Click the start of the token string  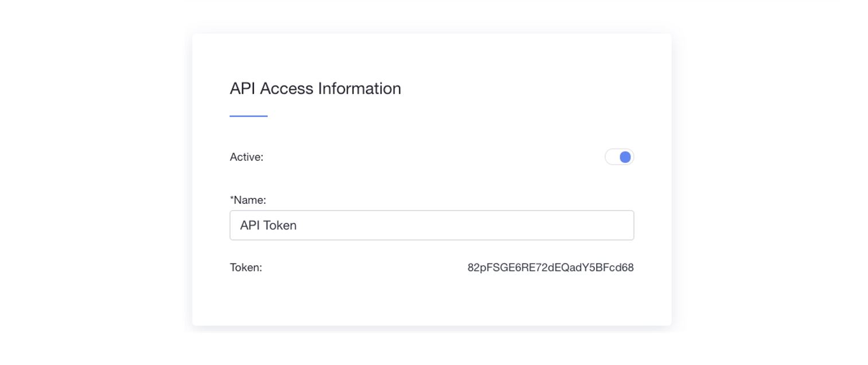point(469,267)
